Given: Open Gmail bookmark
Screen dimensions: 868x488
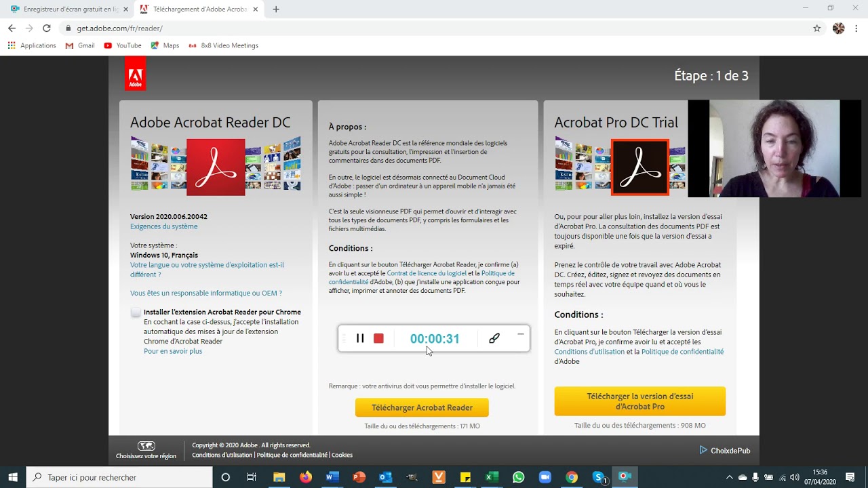Looking at the screenshot, I should pos(80,45).
